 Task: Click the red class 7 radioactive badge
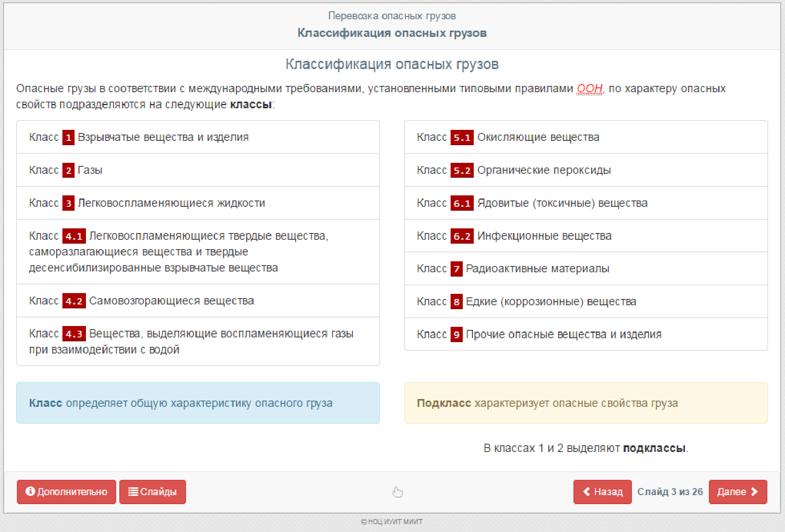tap(456, 269)
